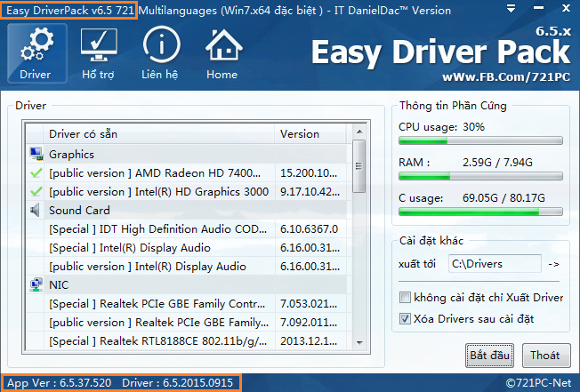
Task: Click version 6.10.6367.0 cell
Action: tap(309, 229)
